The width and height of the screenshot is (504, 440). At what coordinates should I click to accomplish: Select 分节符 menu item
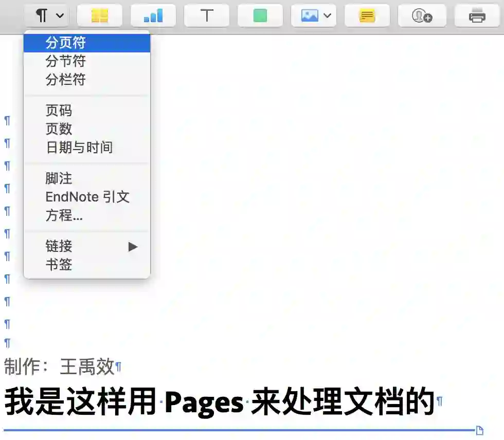[87, 61]
